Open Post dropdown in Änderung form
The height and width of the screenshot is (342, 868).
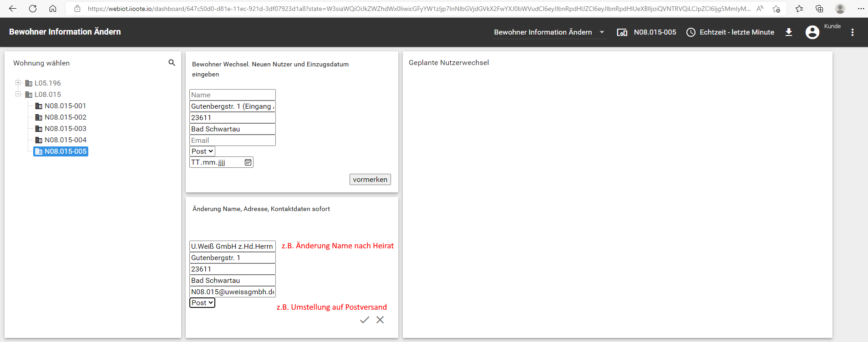[x=202, y=303]
